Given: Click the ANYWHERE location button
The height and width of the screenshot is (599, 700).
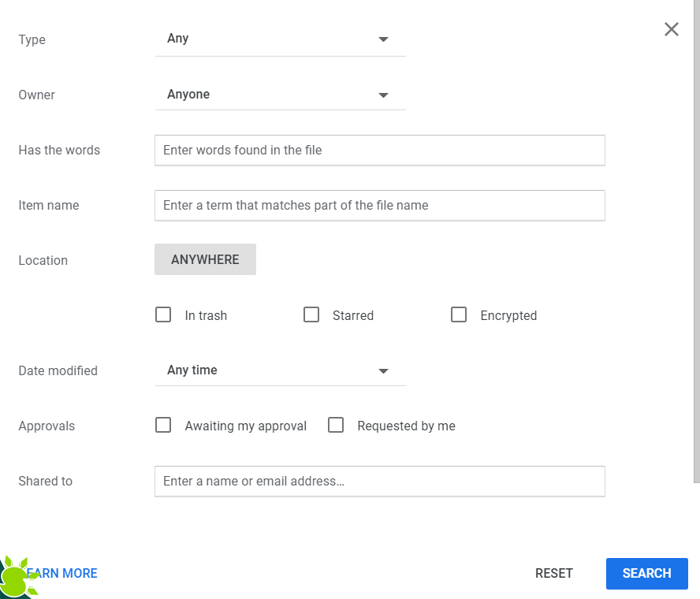Looking at the screenshot, I should pyautogui.click(x=206, y=259).
